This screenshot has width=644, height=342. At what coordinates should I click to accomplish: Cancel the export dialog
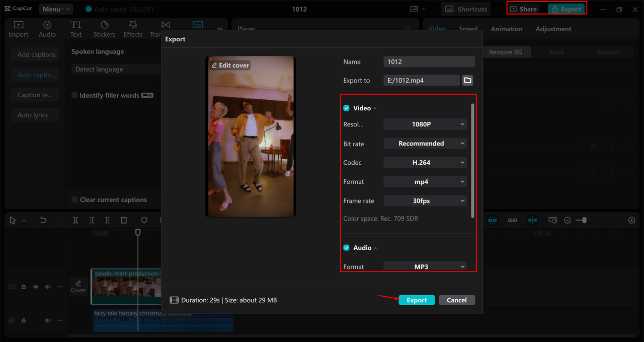[x=457, y=300]
